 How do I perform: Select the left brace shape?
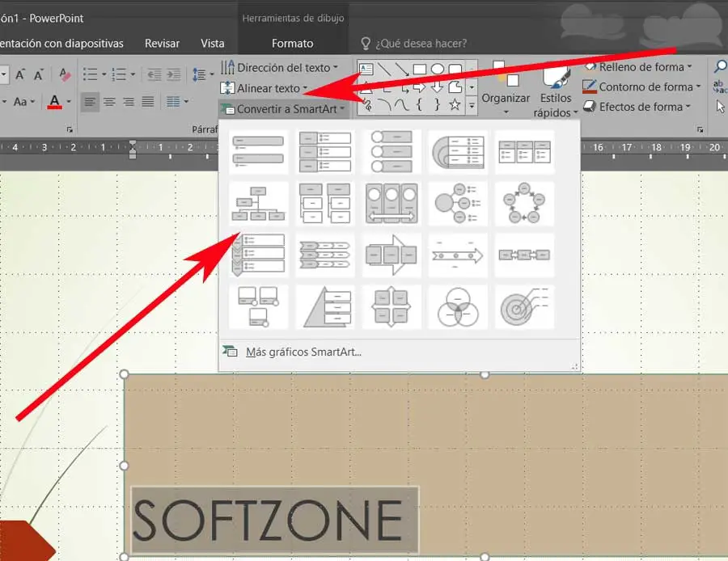pos(419,104)
